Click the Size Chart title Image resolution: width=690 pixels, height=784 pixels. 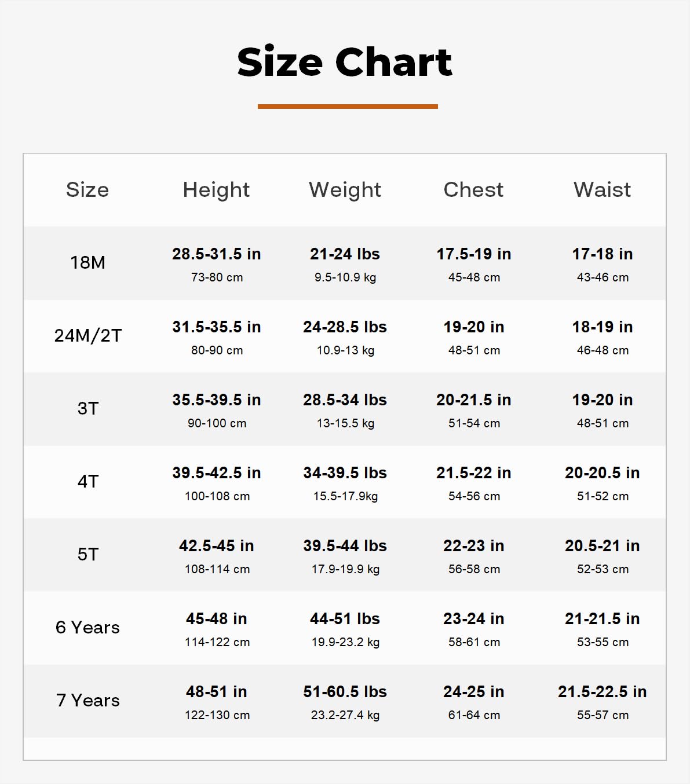[x=345, y=62]
